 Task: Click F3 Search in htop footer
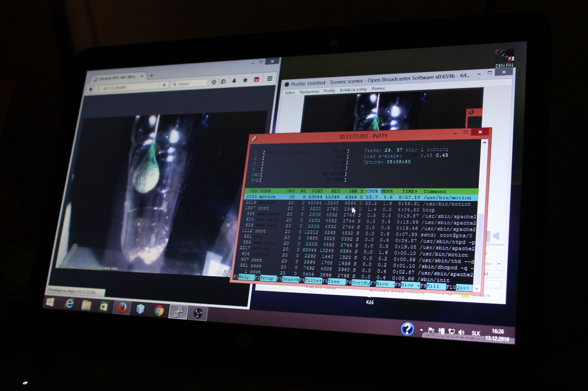288,279
